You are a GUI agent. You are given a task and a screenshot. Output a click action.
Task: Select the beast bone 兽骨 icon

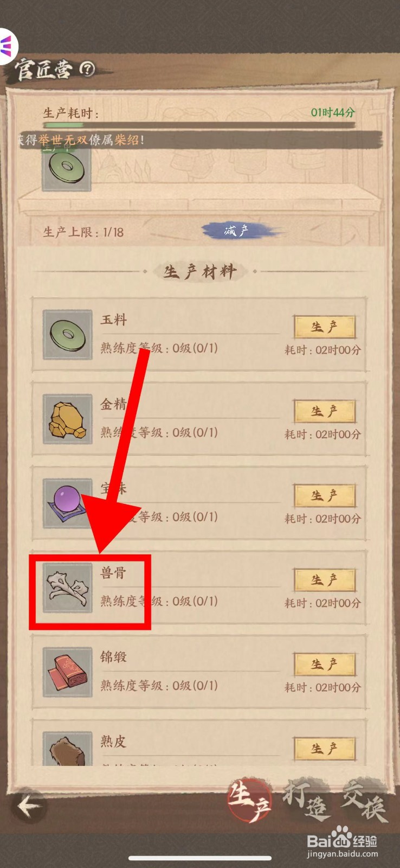click(67, 588)
